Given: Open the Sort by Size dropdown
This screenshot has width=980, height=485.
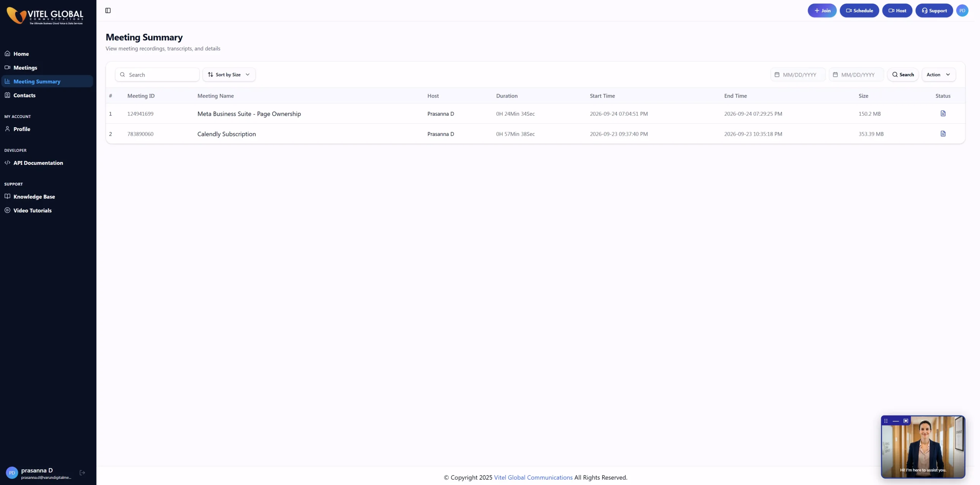Looking at the screenshot, I should tap(229, 75).
